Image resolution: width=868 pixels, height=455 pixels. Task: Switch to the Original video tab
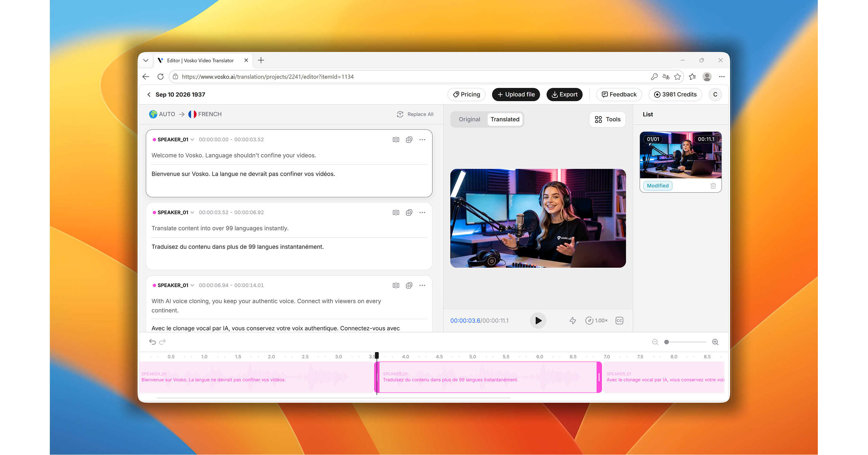(469, 119)
